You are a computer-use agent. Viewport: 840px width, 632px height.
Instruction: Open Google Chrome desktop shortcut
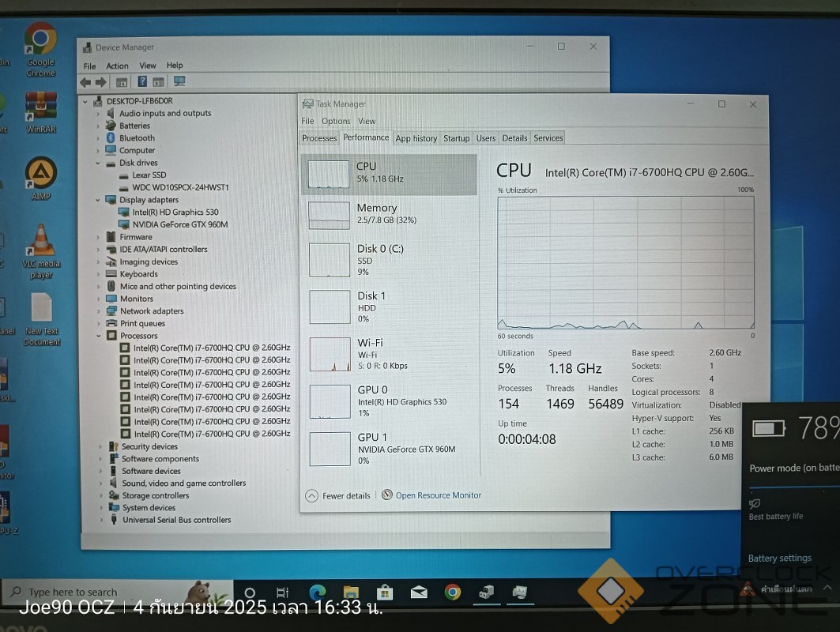(41, 49)
